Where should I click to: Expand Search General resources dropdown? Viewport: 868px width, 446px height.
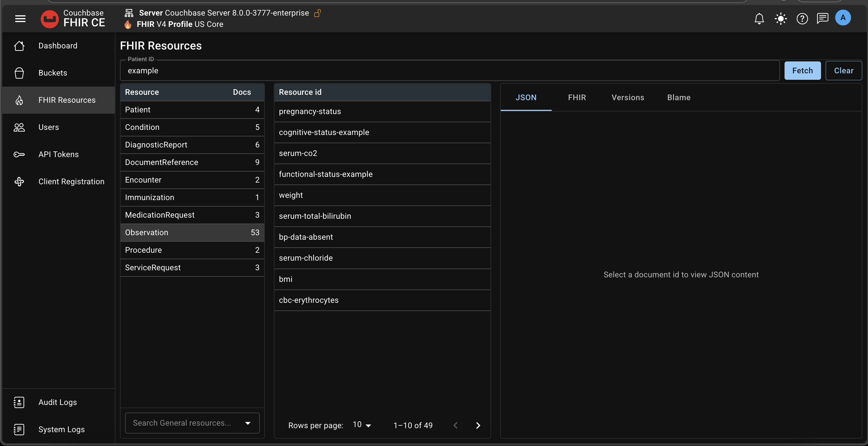[x=248, y=423]
